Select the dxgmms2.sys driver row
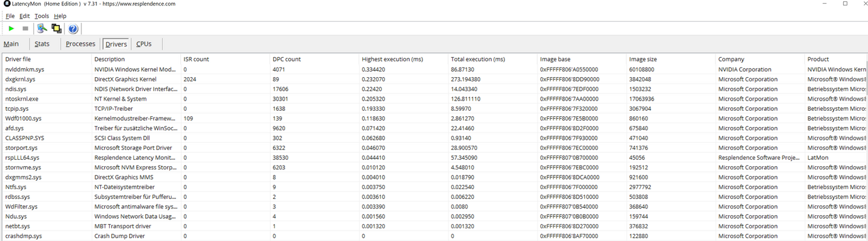This screenshot has height=241, width=868. click(434, 177)
